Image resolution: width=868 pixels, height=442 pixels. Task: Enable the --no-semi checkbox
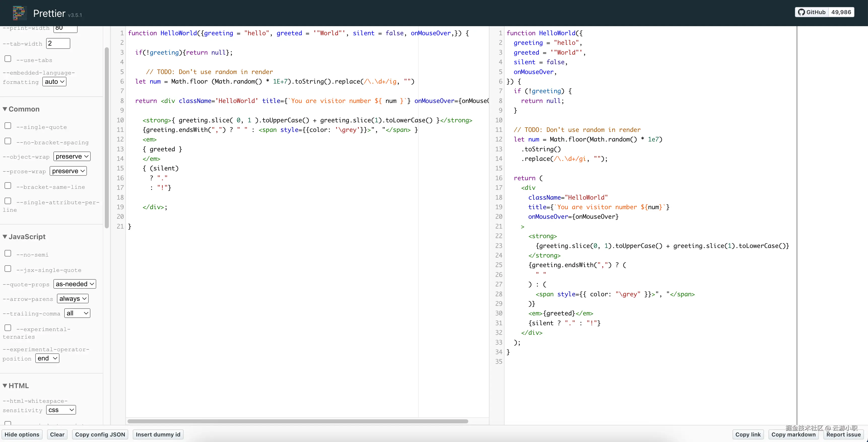8,253
